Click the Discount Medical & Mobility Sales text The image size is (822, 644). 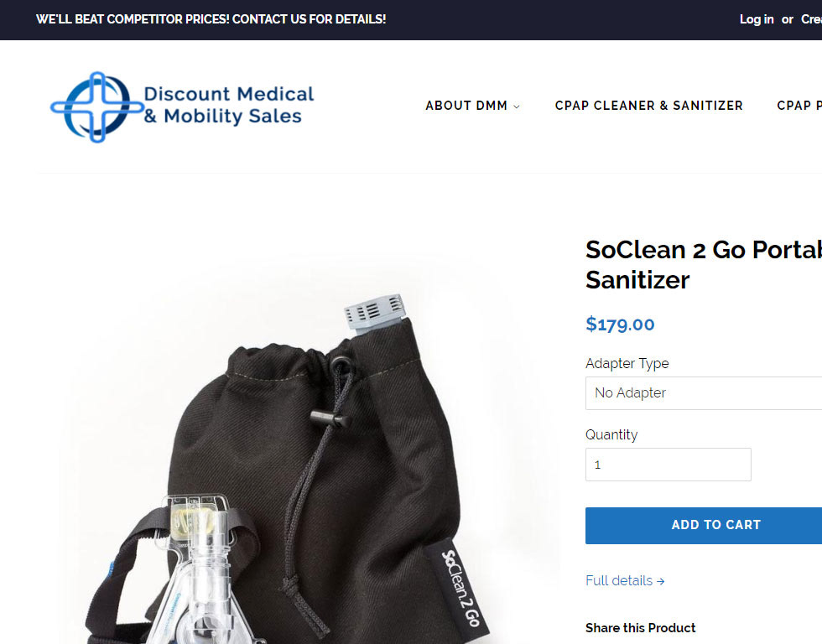pyautogui.click(x=228, y=105)
